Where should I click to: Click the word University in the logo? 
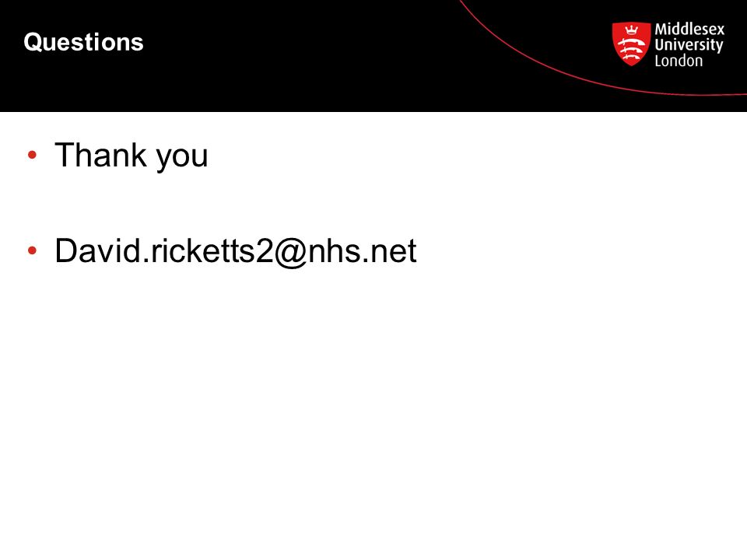pyautogui.click(x=689, y=45)
